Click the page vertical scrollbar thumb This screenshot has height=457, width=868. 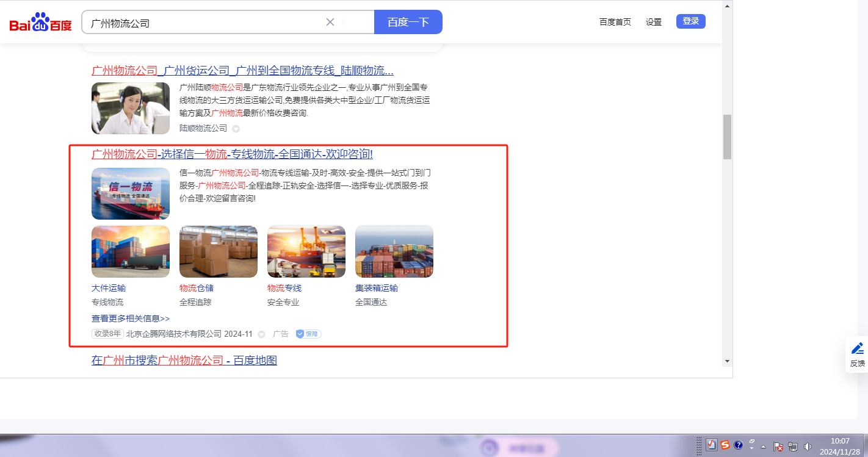coord(726,137)
